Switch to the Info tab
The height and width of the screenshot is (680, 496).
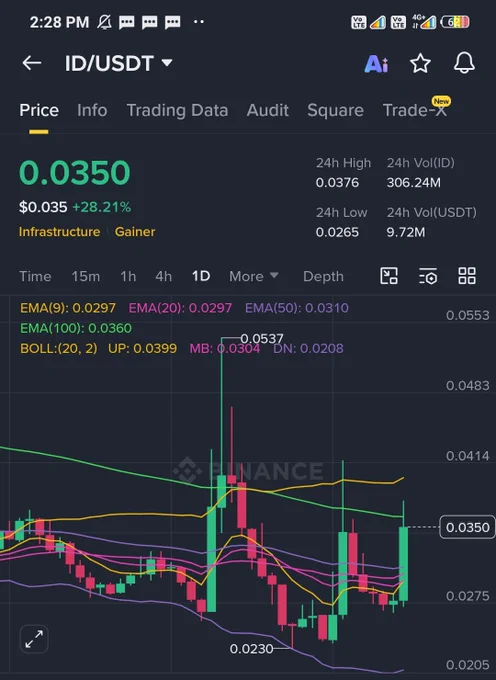[x=92, y=110]
